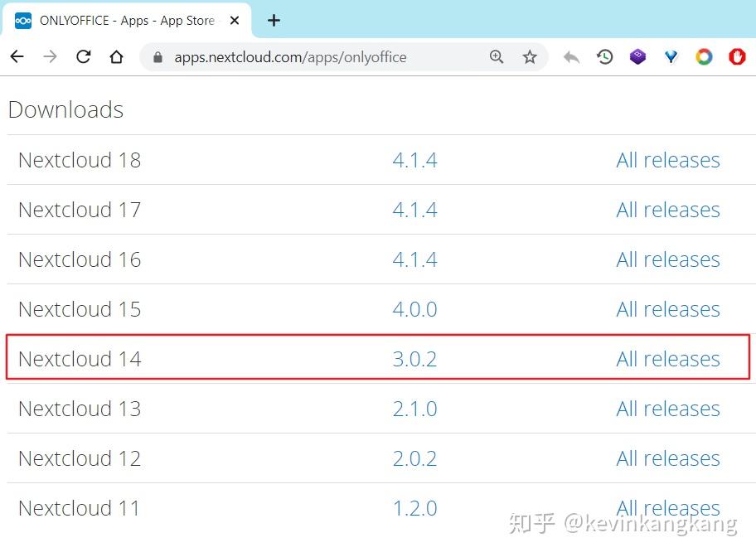Open a new browser tab
This screenshot has width=756, height=557.
(x=274, y=20)
